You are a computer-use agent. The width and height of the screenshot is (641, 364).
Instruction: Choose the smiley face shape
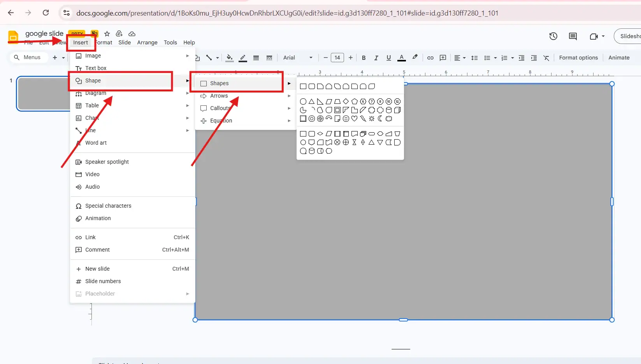click(346, 119)
